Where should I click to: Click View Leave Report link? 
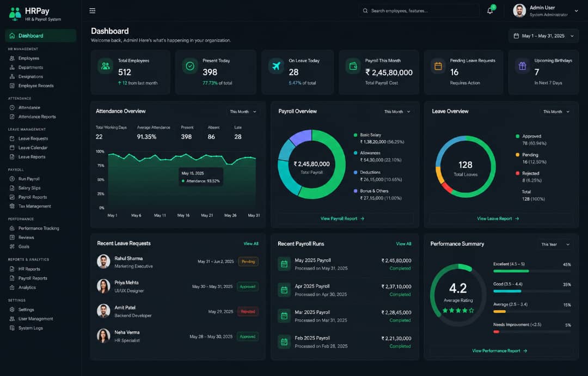(x=498, y=219)
